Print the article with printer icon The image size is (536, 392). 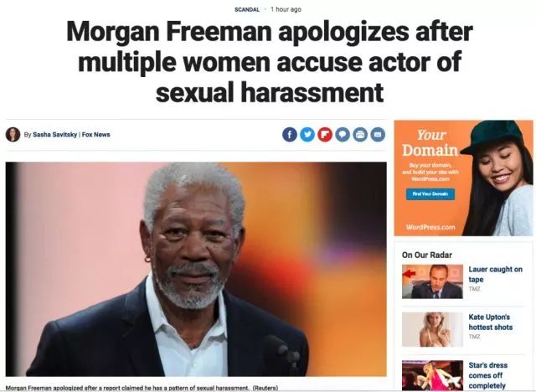[360, 135]
